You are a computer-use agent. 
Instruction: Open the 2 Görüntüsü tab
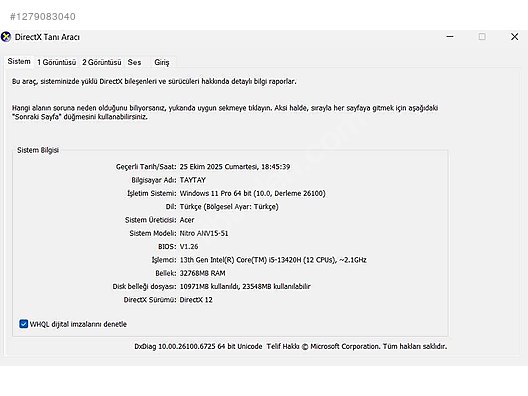[102, 62]
